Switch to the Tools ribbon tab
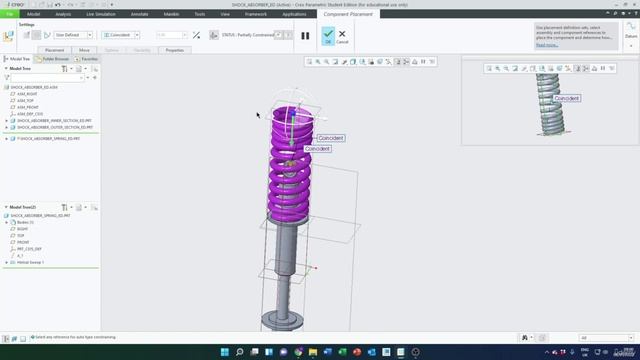 pyautogui.click(x=200, y=14)
